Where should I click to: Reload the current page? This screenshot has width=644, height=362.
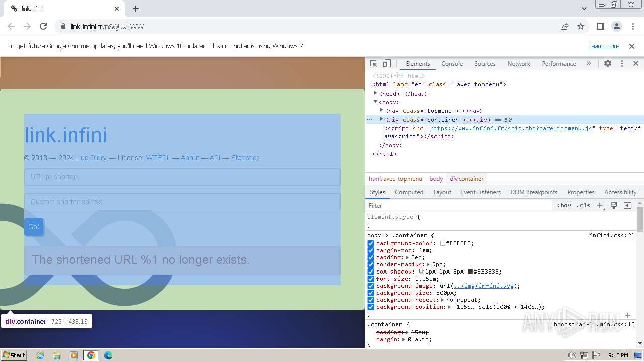(43, 26)
